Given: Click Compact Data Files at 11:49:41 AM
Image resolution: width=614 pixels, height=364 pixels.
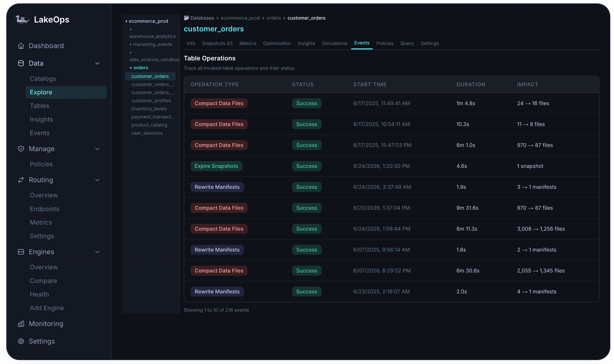Looking at the screenshot, I should (219, 103).
